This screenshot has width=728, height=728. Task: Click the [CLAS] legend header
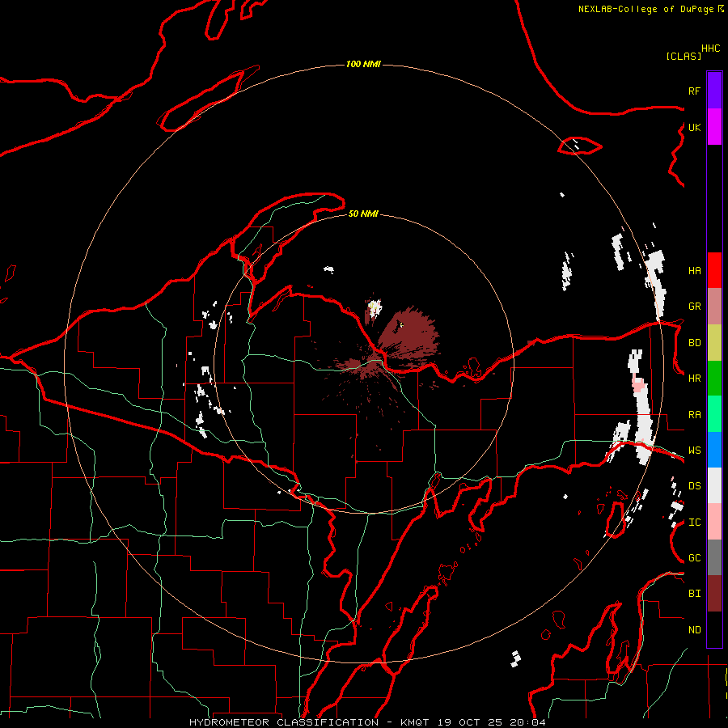pos(684,56)
